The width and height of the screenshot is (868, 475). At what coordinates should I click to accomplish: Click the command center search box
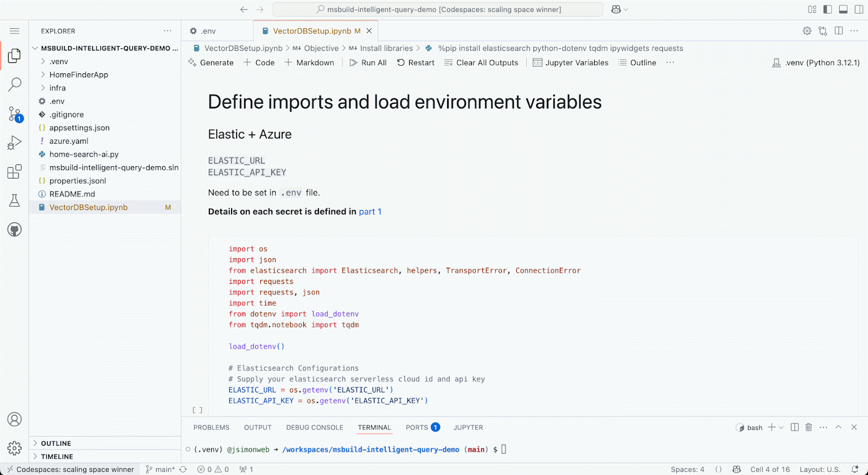pyautogui.click(x=438, y=9)
